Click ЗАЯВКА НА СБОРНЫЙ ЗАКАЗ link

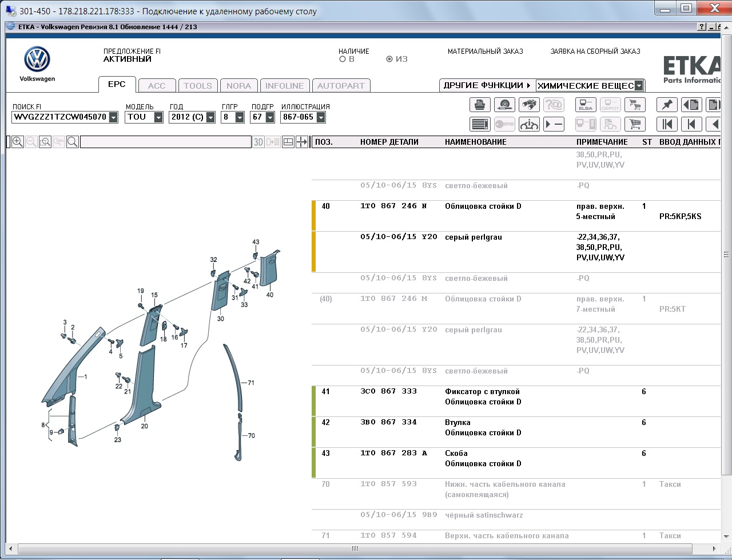pyautogui.click(x=595, y=51)
